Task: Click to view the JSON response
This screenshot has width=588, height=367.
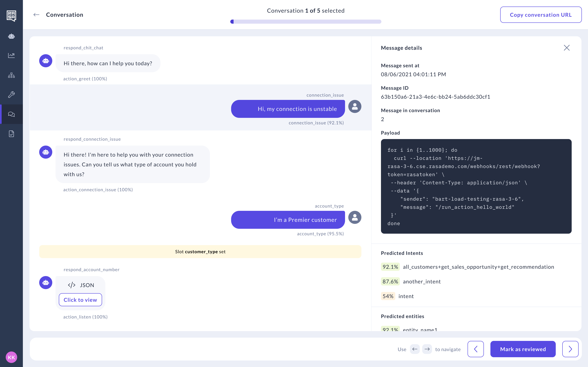Action: 80,300
